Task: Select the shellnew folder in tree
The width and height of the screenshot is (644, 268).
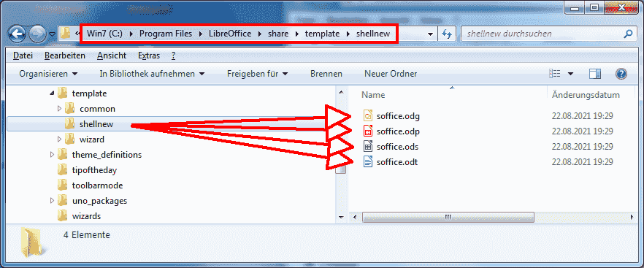Action: point(96,124)
